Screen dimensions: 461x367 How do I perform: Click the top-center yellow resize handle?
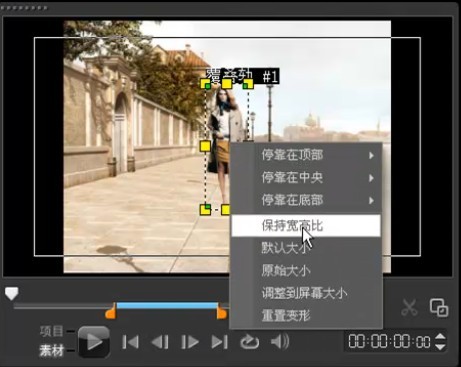click(227, 84)
